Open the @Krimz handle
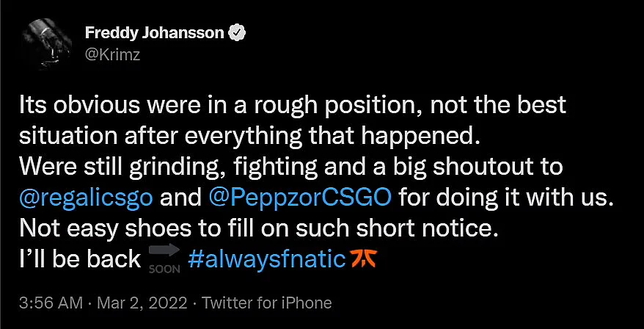Viewport: 644px width, 329px height. tap(112, 54)
